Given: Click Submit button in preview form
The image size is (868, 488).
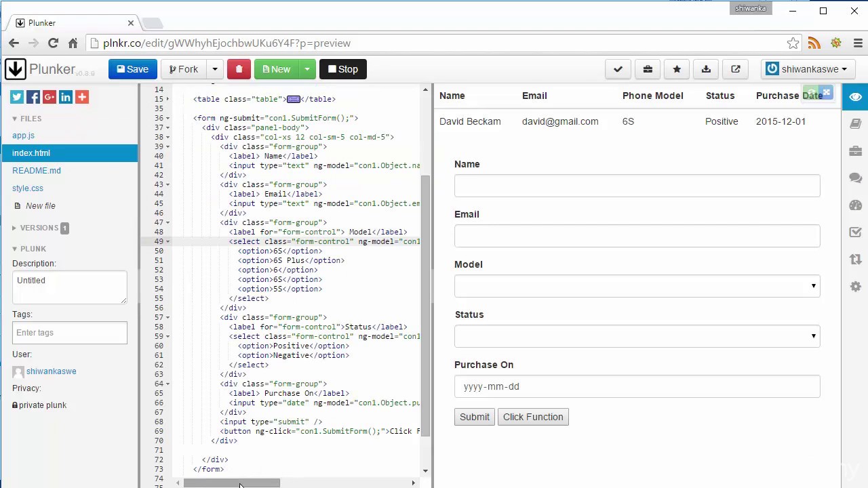Looking at the screenshot, I should [475, 417].
